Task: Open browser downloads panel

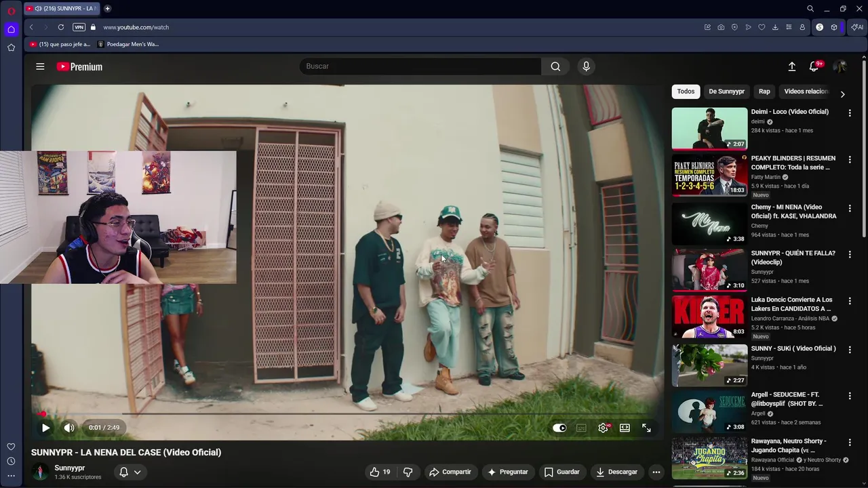Action: click(775, 27)
